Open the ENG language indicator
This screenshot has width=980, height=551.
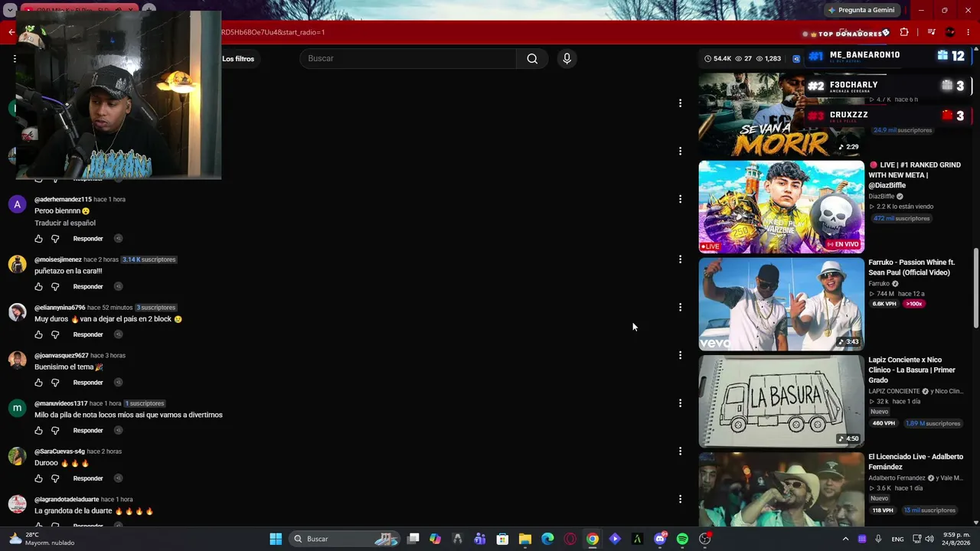click(897, 539)
